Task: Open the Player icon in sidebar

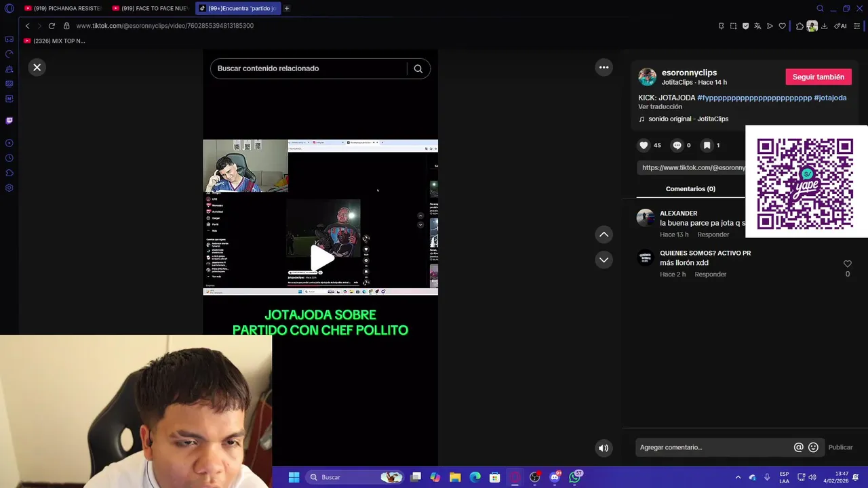Action: [x=9, y=143]
